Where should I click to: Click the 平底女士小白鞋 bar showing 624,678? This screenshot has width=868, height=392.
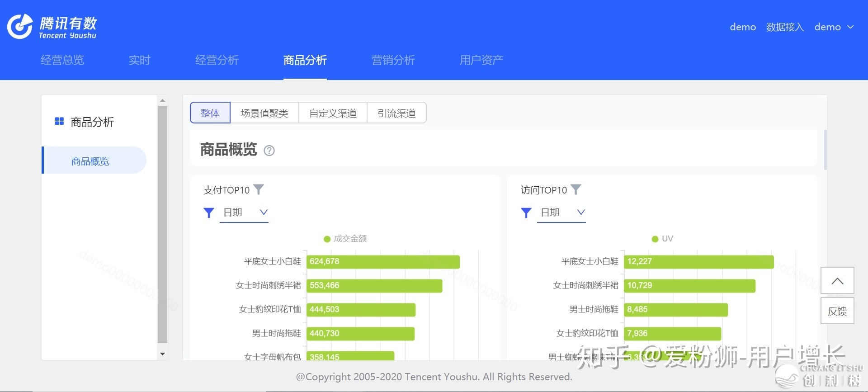point(383,262)
